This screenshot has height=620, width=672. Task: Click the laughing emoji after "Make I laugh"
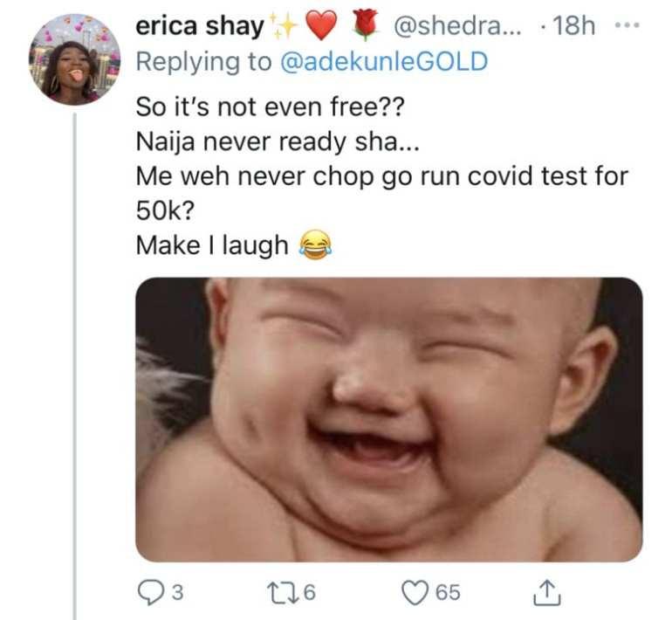coord(315,245)
